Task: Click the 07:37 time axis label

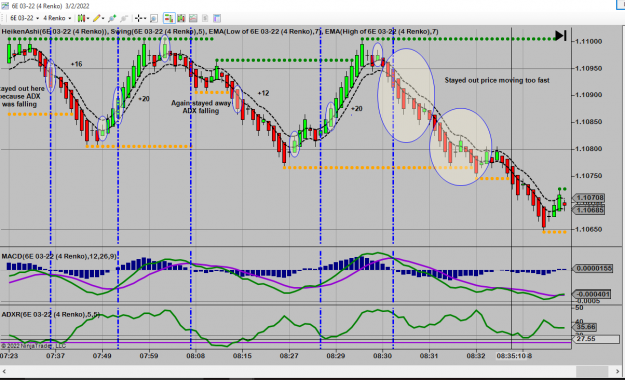Action: [x=55, y=355]
